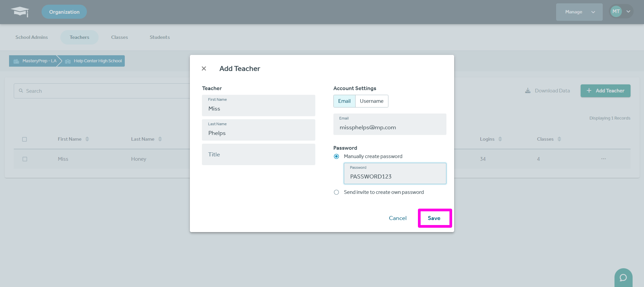644x287 pixels.
Task: Sort by First Name column arrows
Action: (87, 139)
